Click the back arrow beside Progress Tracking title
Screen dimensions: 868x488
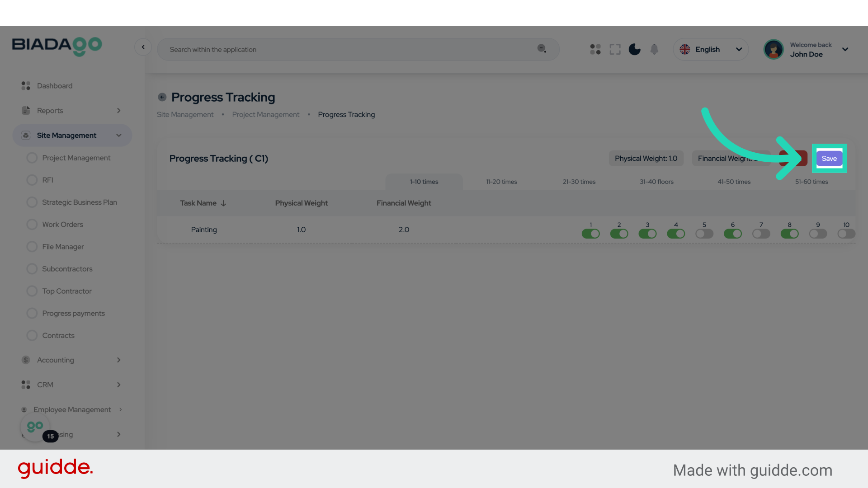pyautogui.click(x=162, y=97)
